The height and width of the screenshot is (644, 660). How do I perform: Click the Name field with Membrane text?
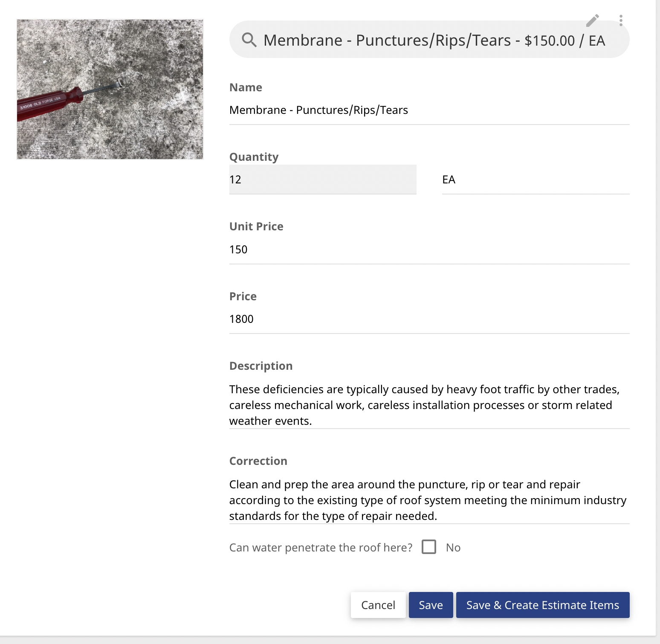coord(429,110)
